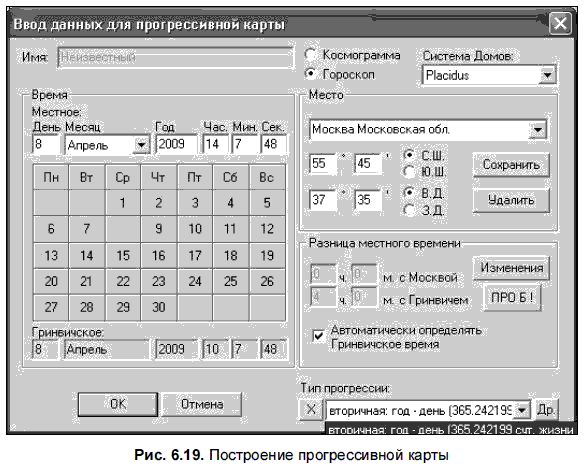586x469 pixels.
Task: Click the ПРО Б! button
Action: coord(512,297)
